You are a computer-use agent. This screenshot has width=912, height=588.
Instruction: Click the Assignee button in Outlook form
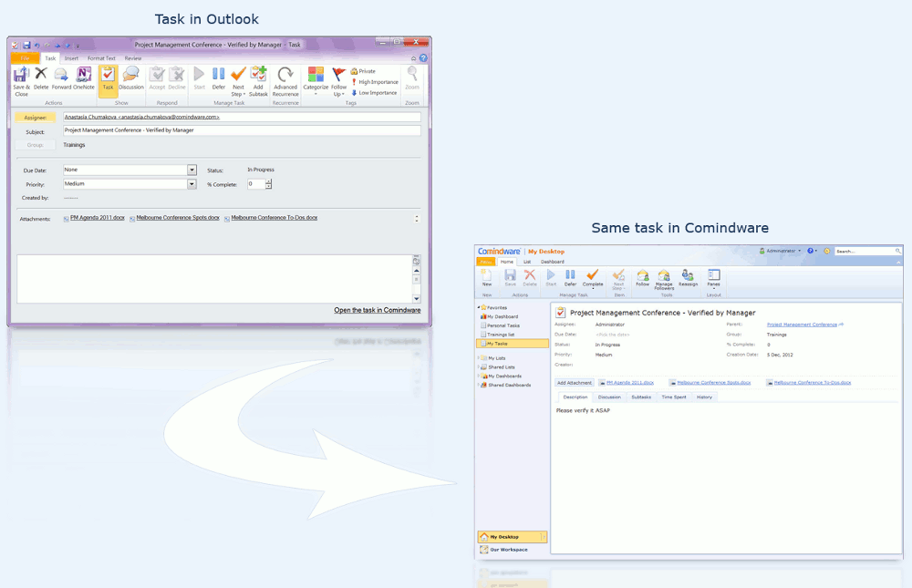coord(35,118)
